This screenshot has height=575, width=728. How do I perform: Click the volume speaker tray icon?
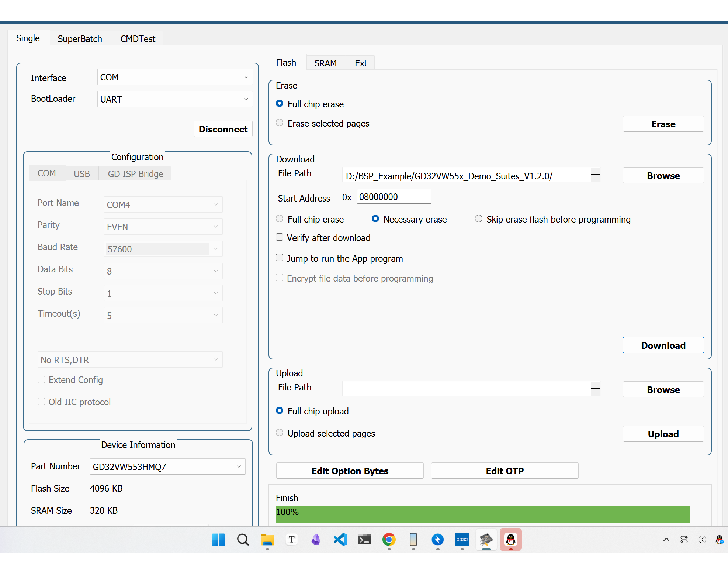tap(701, 540)
